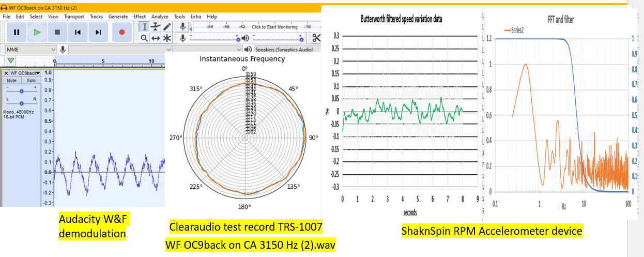Viewport: 644px width, 257px height.
Task: Click to Start Monitoring on the record meter
Action: (x=274, y=26)
